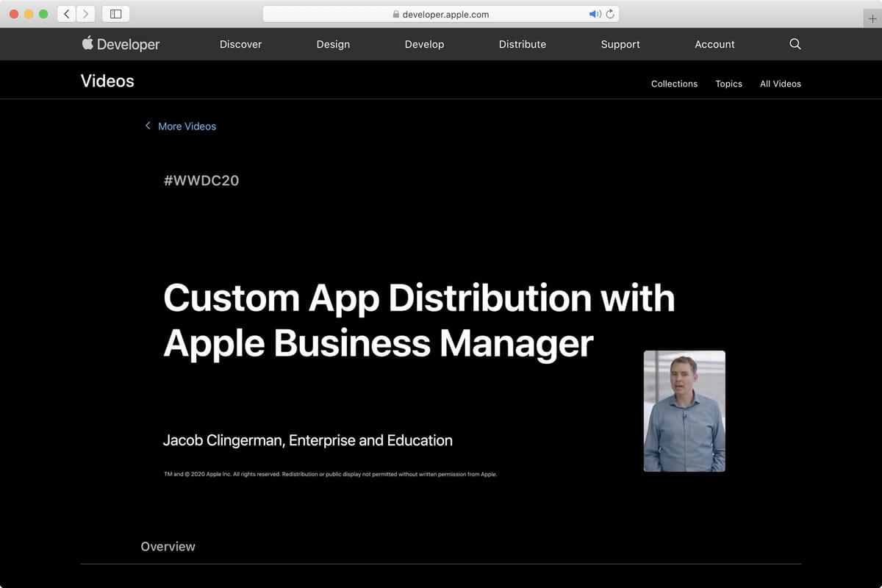Image resolution: width=882 pixels, height=588 pixels.
Task: Click the padlock icon in address bar
Action: pos(396,14)
